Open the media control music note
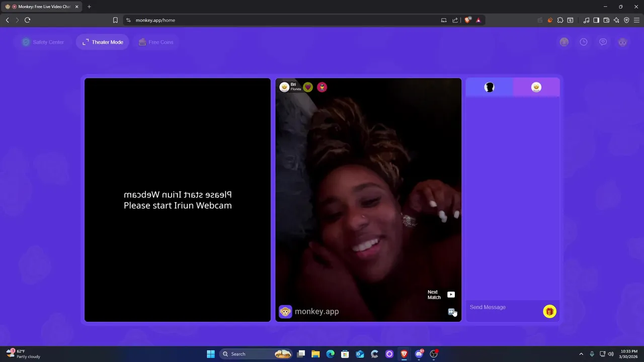Image resolution: width=644 pixels, height=362 pixels. pyautogui.click(x=586, y=20)
